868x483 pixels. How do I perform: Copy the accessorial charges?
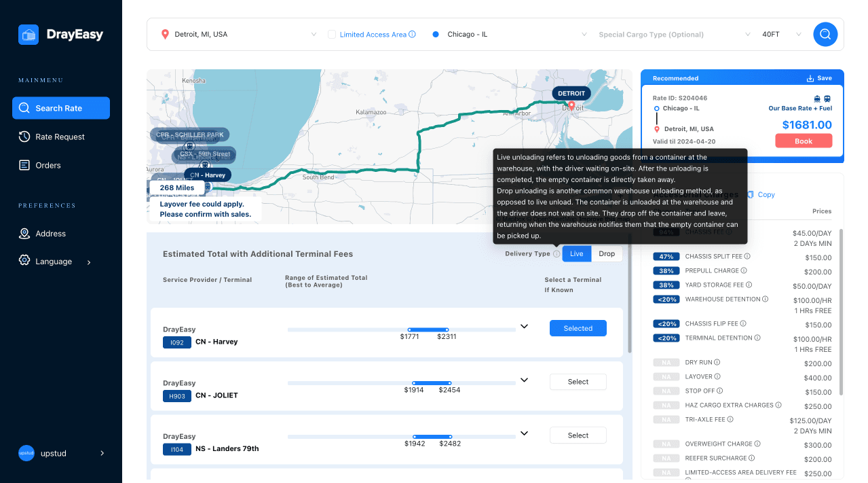[x=761, y=194]
